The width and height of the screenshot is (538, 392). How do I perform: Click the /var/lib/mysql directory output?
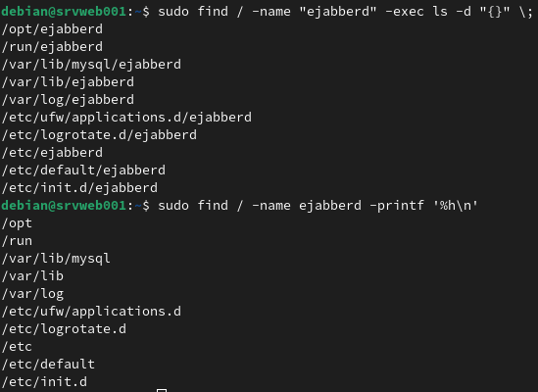(x=56, y=259)
